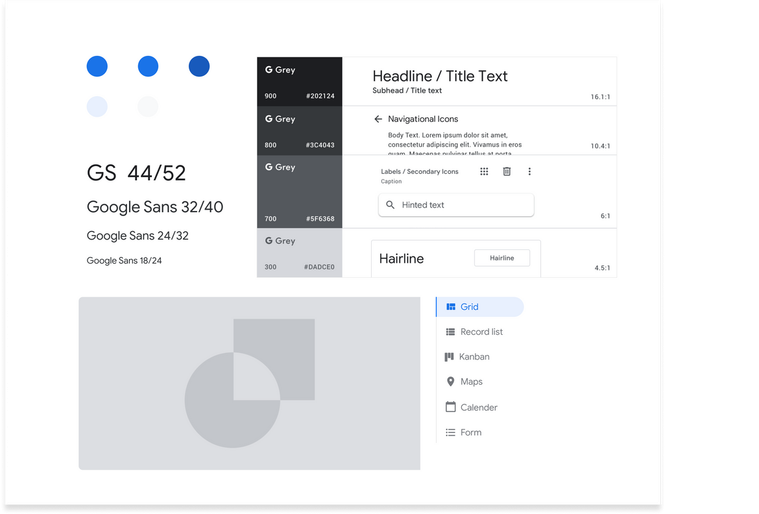Viewport: 759px width, 514px height.
Task: Select the pale light blue color dot
Action: click(x=97, y=106)
